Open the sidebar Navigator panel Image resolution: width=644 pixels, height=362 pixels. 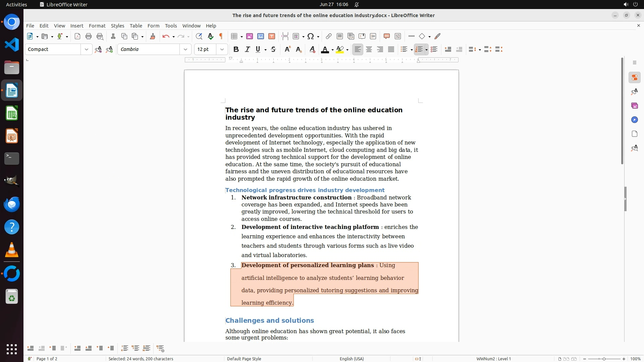634,120
